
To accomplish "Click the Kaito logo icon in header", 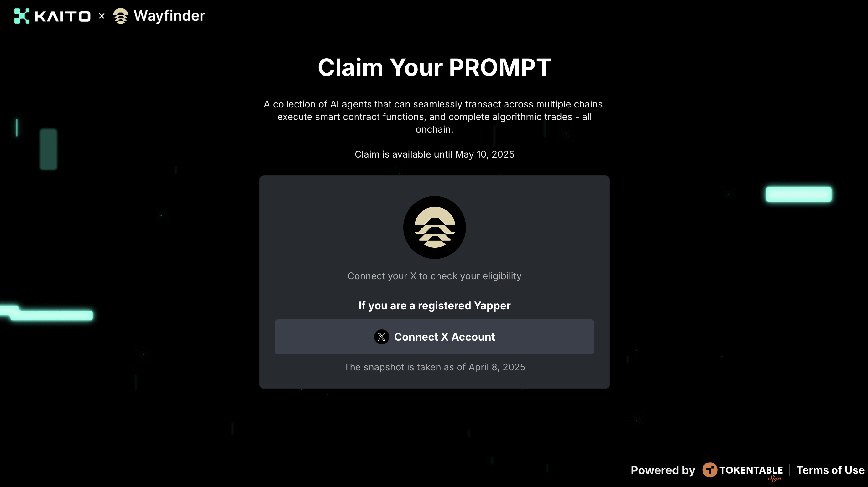I will (22, 16).
